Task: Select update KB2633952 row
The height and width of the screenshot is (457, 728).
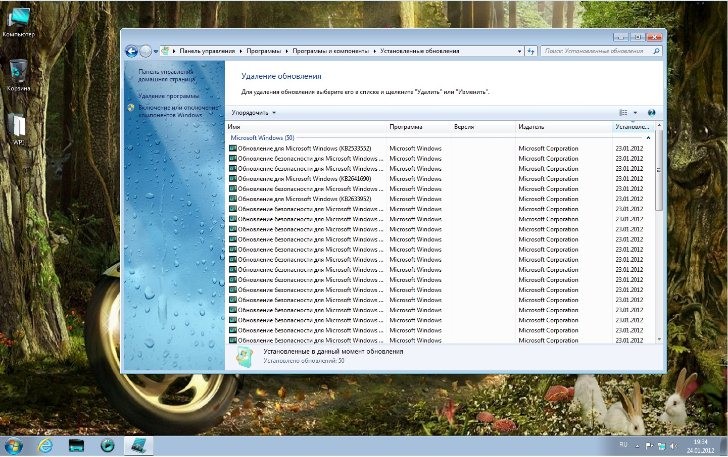Action: 441,199
